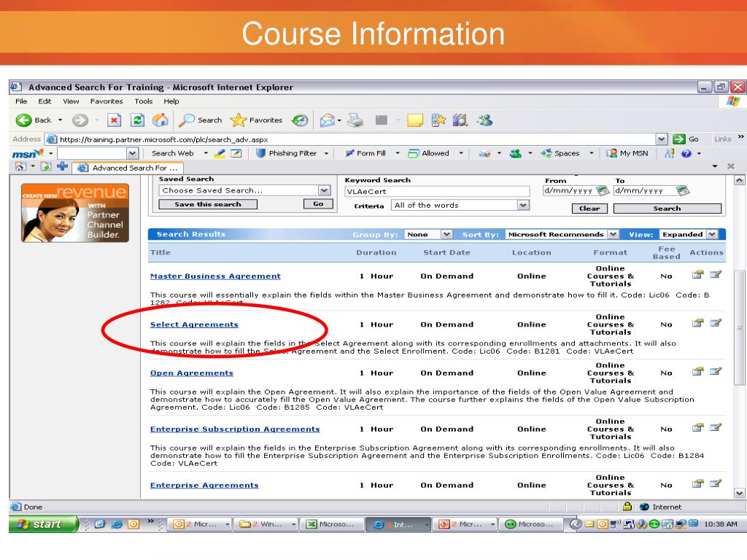The height and width of the screenshot is (560, 747).
Task: Click second action icon for Enterprise Subscription Agreements
Action: click(x=716, y=427)
